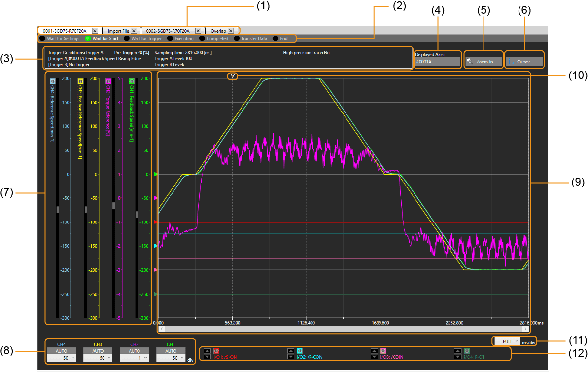
Task: Click the Displayed Axis #0001A field
Action: pos(437,62)
